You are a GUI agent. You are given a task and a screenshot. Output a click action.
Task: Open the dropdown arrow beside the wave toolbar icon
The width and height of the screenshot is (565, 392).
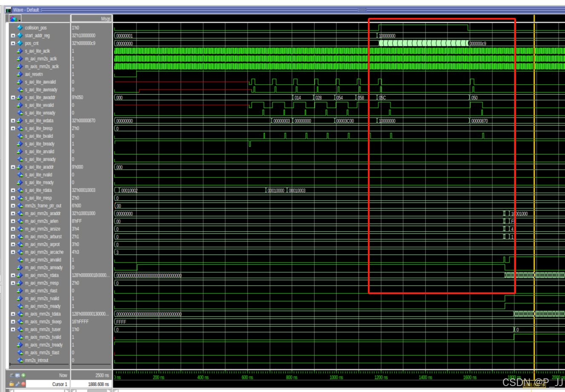tap(19, 20)
